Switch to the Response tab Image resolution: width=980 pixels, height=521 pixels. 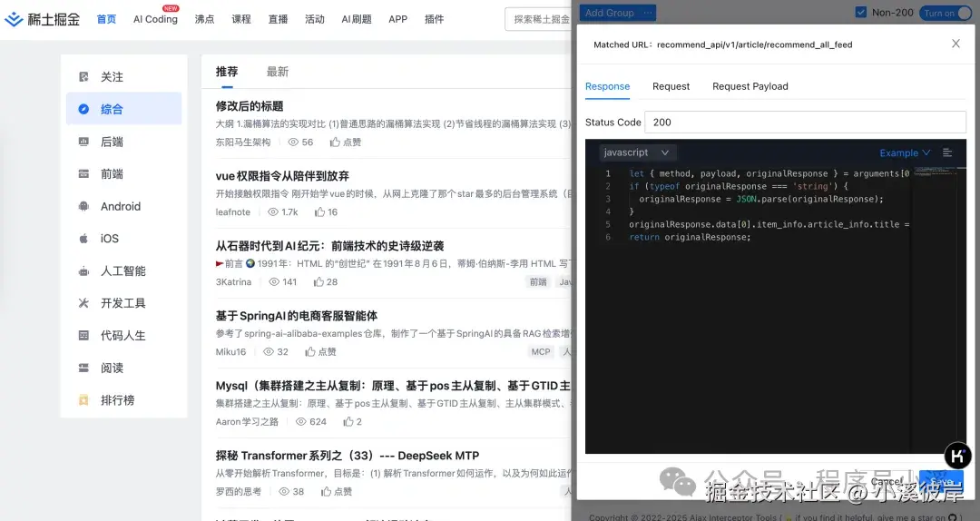[607, 86]
